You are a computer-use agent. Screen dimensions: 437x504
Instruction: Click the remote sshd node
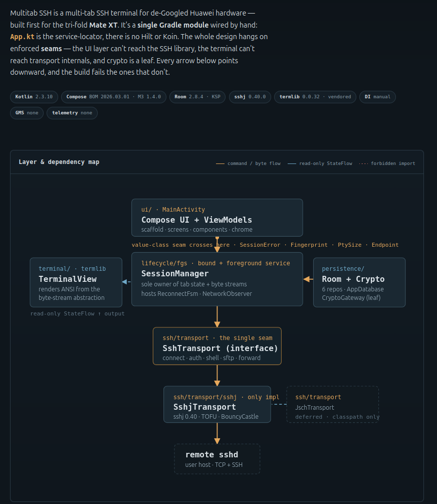coord(217,459)
